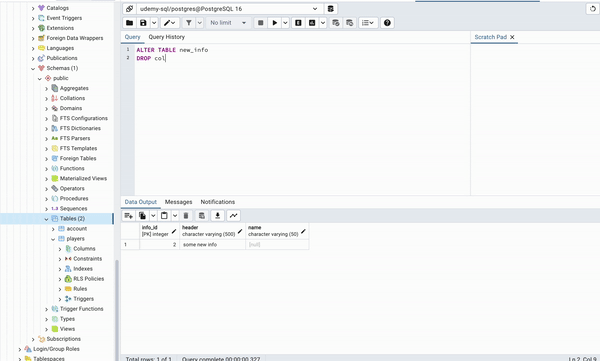Click the Paste clipboard icon
The width and height of the screenshot is (600, 361).
[164, 216]
